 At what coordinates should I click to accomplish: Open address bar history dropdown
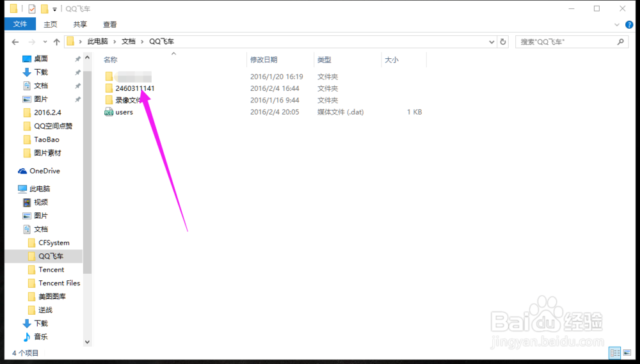pos(492,42)
